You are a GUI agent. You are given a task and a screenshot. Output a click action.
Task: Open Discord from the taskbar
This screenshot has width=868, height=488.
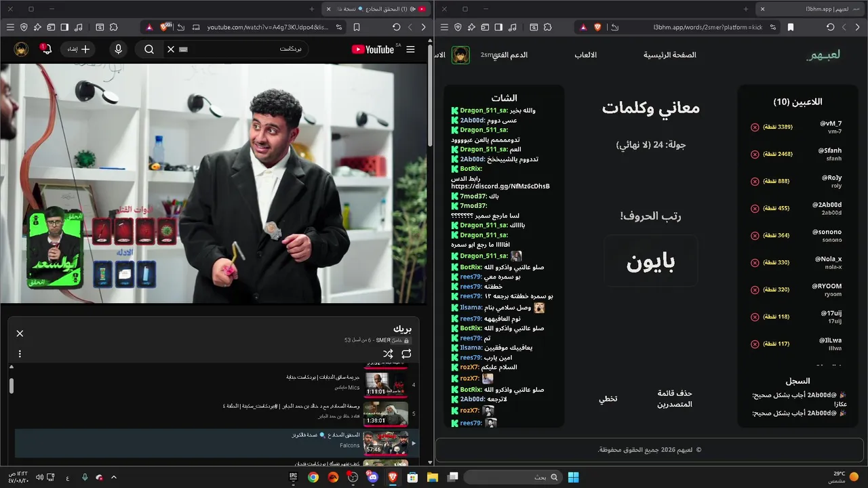[x=372, y=477]
